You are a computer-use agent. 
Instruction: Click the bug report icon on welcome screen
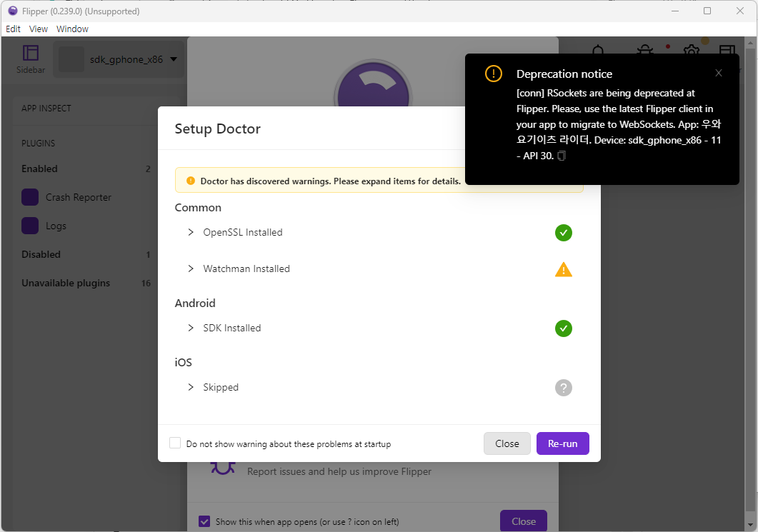pyautogui.click(x=222, y=468)
